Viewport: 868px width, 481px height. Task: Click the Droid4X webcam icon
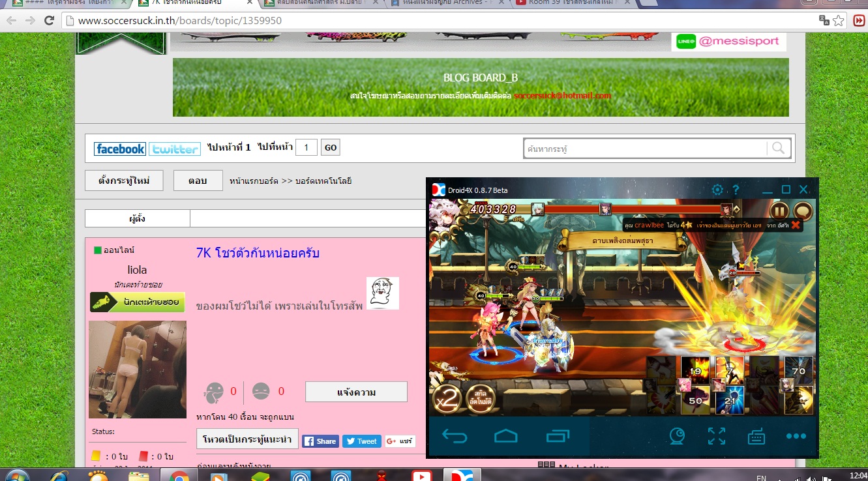click(678, 437)
